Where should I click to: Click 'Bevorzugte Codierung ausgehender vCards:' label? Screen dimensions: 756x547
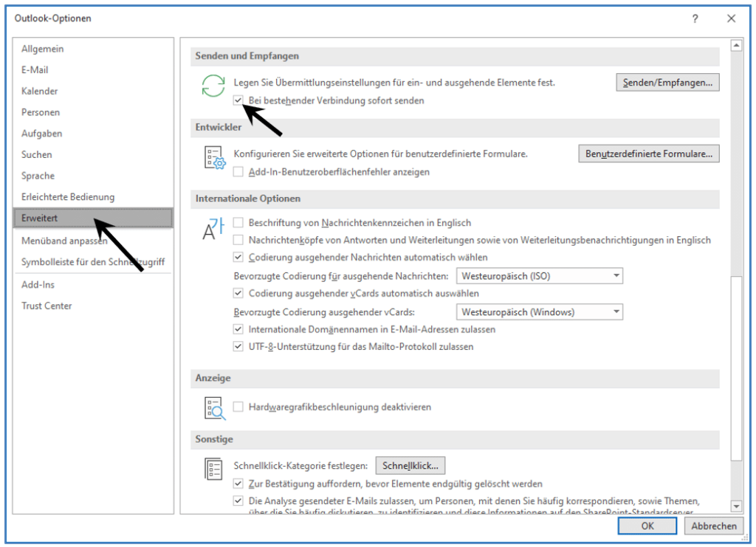coord(324,312)
